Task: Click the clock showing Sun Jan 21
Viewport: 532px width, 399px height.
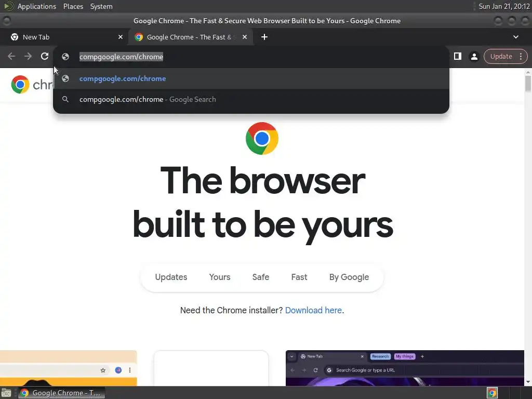Action: [504, 6]
